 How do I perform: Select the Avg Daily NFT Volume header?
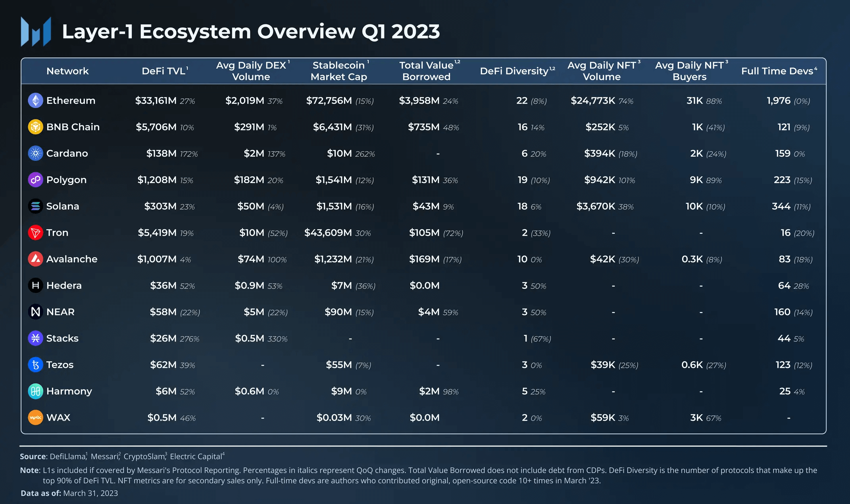(604, 71)
